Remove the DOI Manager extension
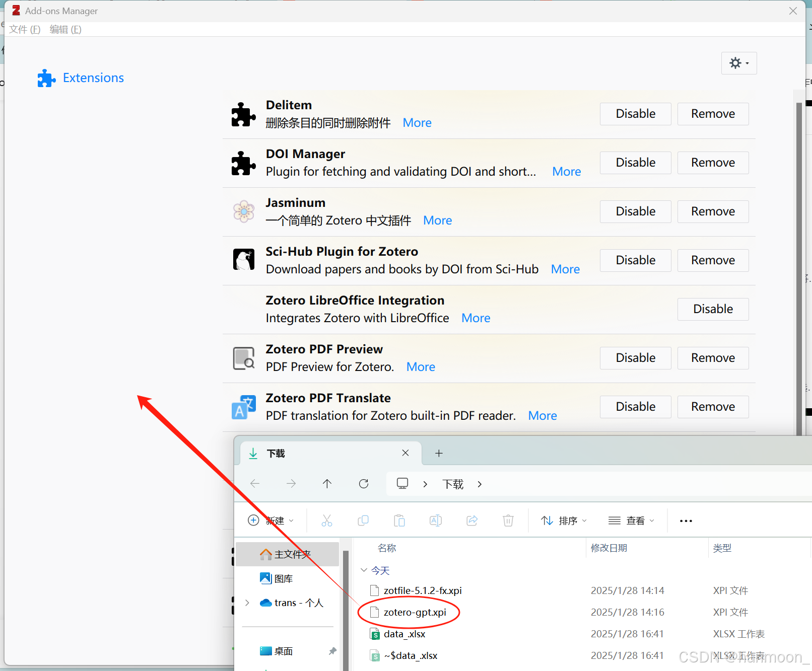This screenshot has width=812, height=671. [x=713, y=163]
